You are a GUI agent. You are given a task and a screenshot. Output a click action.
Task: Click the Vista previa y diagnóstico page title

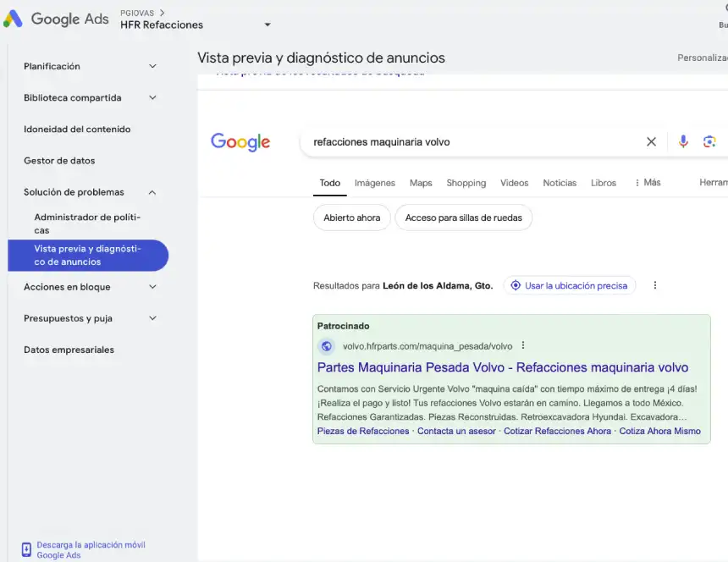321,58
